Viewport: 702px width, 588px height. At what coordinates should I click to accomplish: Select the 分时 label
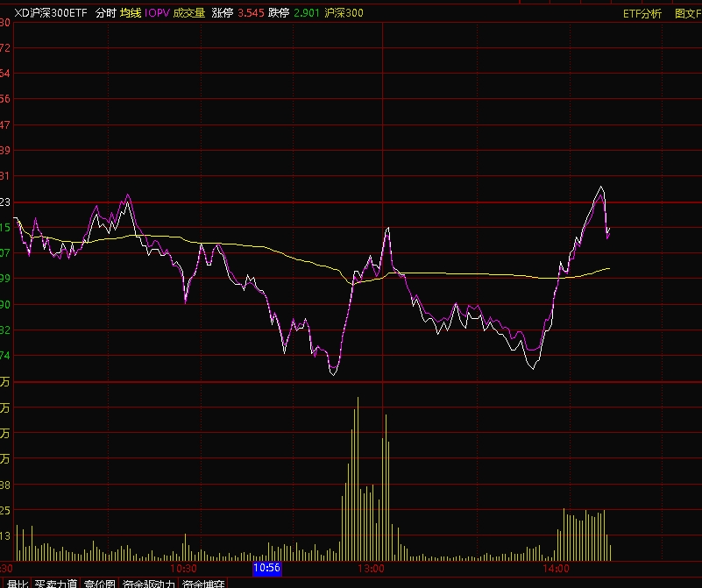[x=106, y=13]
